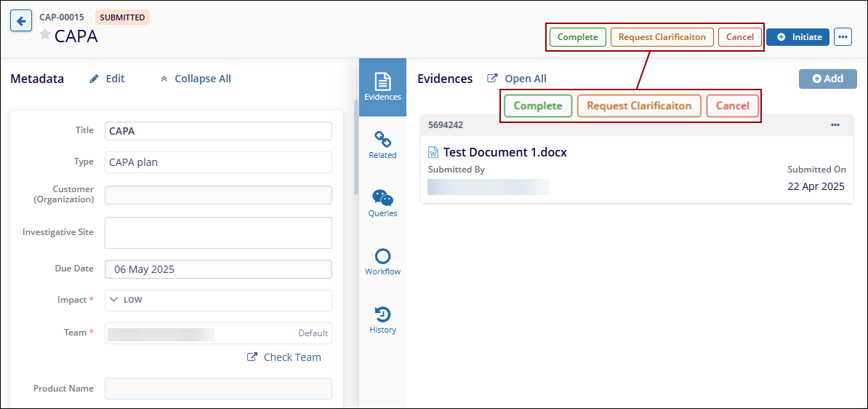Click the Due Date field
The width and height of the screenshot is (868, 409).
(x=218, y=269)
